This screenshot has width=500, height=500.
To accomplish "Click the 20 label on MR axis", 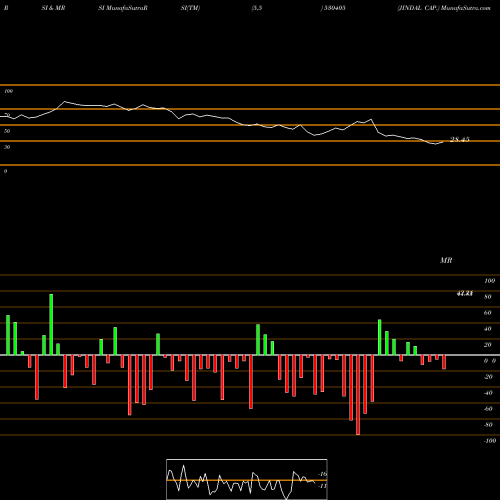I will (487, 345).
